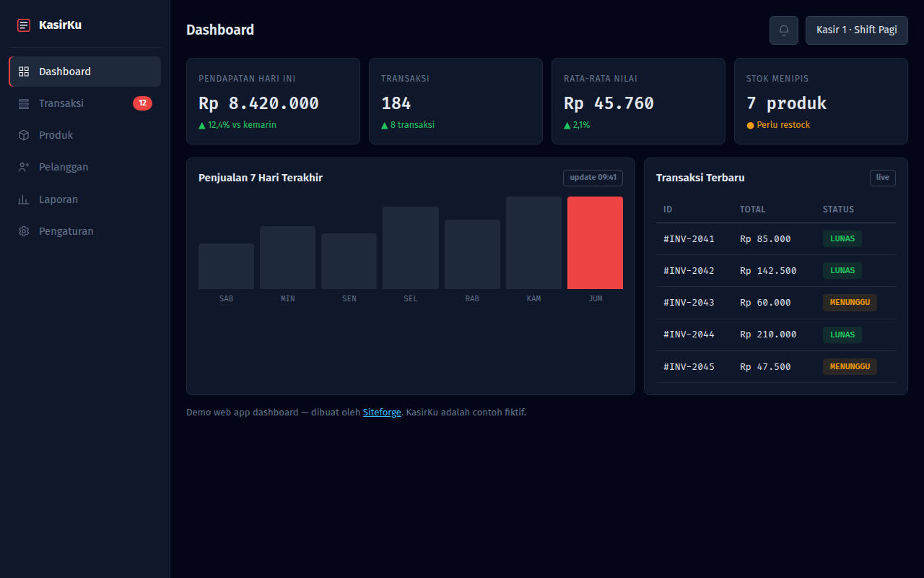
Task: Click the 'live' badge in Transaksi Terbaru
Action: click(883, 178)
